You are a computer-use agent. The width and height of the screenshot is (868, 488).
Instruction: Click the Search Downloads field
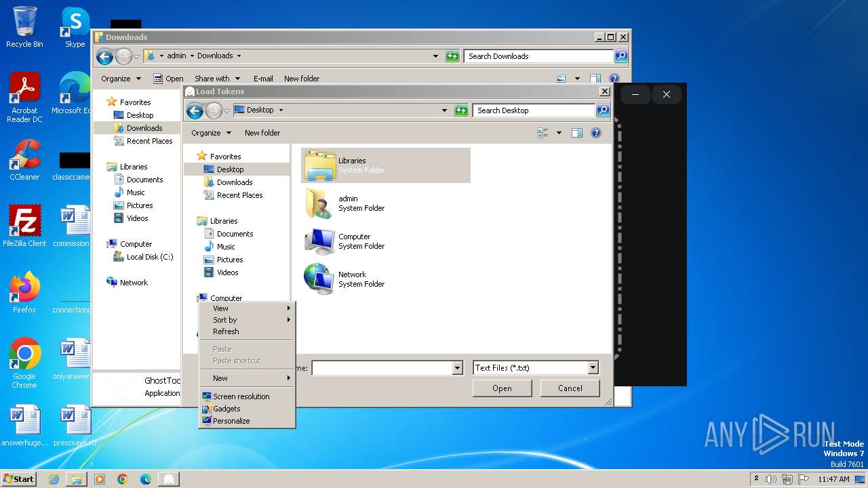[x=538, y=56]
